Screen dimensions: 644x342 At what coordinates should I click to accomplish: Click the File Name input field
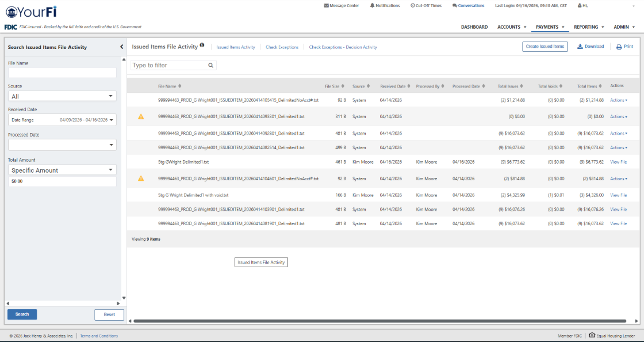click(62, 73)
